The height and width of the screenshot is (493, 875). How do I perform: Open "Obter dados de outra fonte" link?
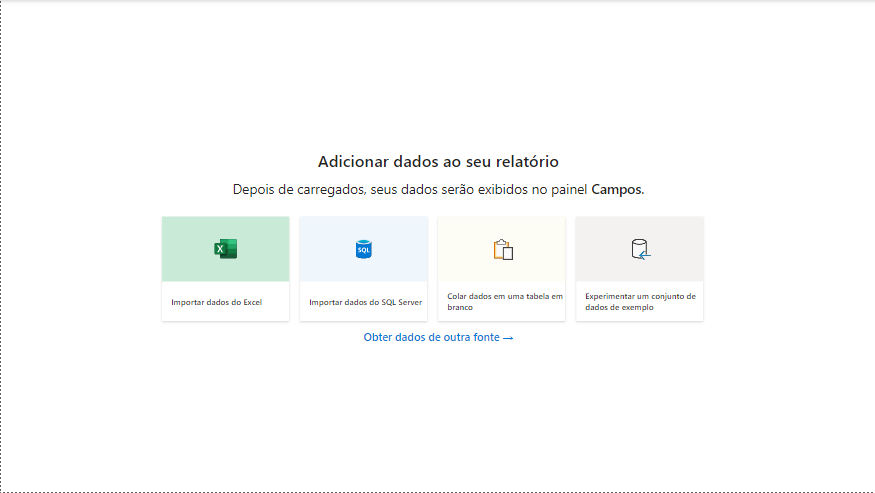click(x=438, y=337)
